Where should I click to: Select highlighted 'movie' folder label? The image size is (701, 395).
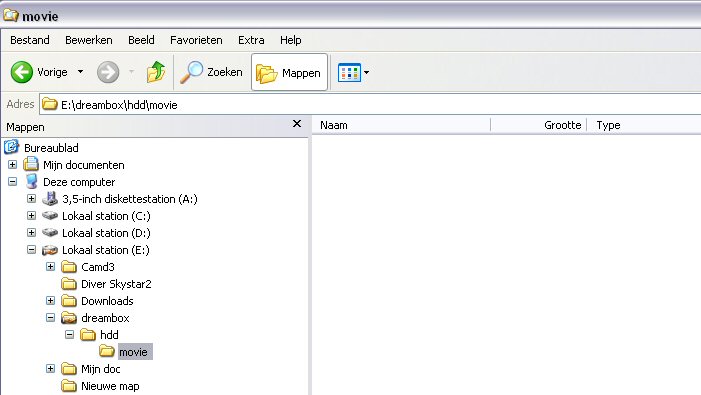pos(135,352)
